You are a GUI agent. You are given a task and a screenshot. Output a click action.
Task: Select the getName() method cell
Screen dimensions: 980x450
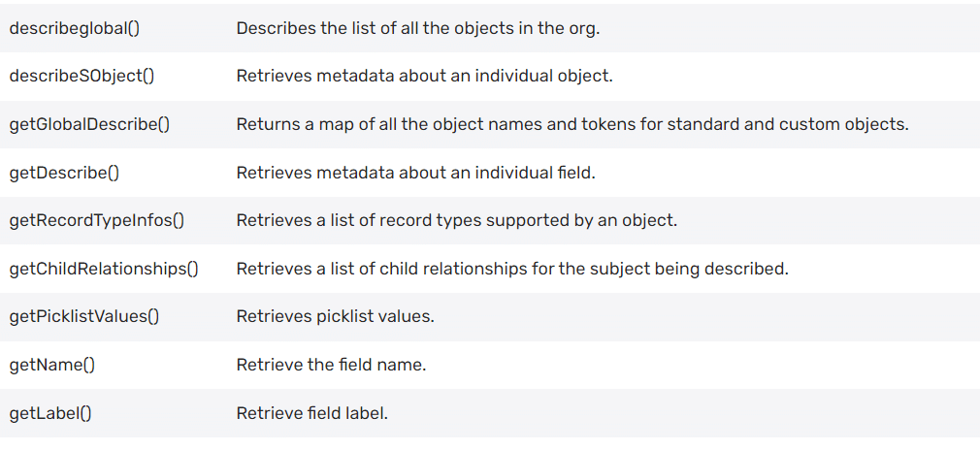(51, 365)
